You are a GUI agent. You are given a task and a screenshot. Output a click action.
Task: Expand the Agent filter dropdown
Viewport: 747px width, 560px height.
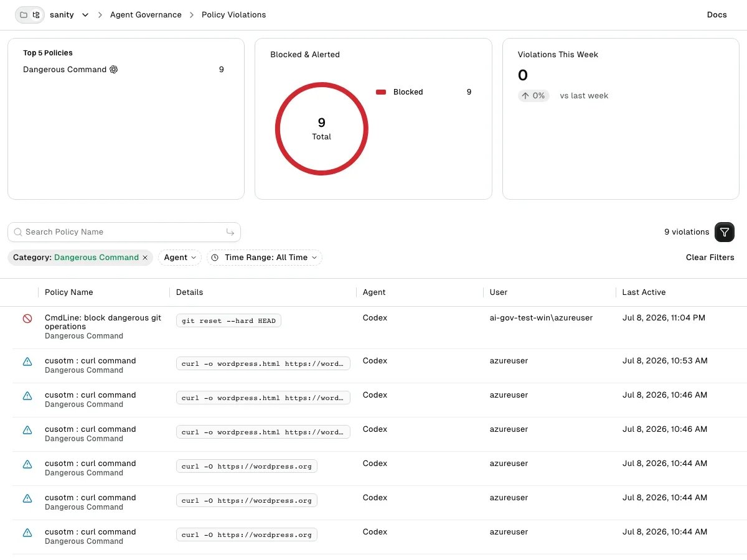click(x=180, y=258)
